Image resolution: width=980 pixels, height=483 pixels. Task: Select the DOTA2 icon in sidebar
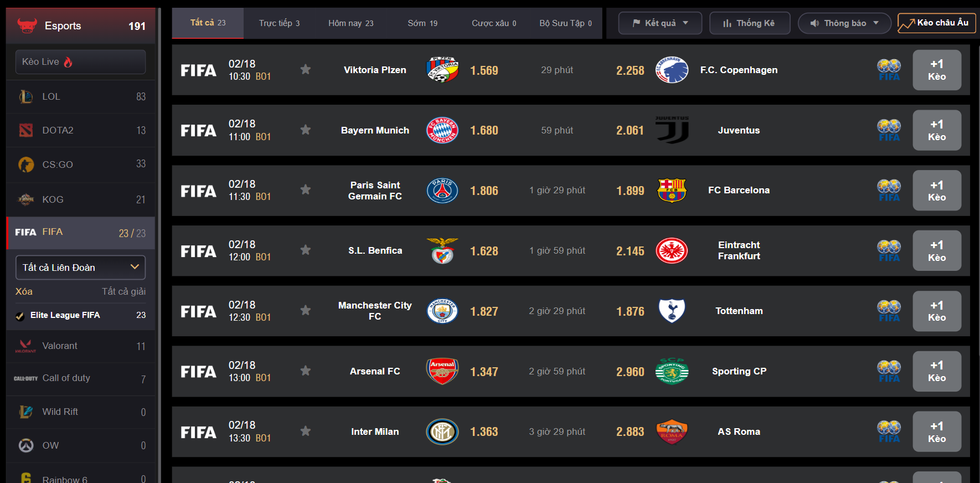click(26, 130)
